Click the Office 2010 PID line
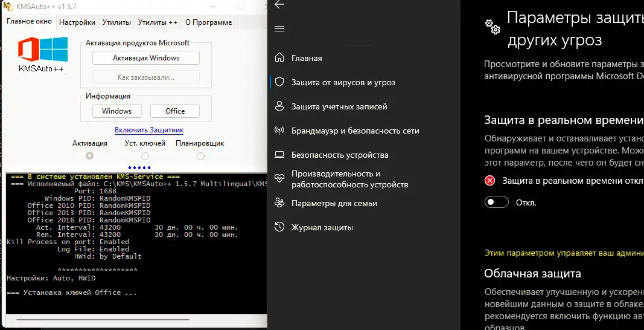 89,205
